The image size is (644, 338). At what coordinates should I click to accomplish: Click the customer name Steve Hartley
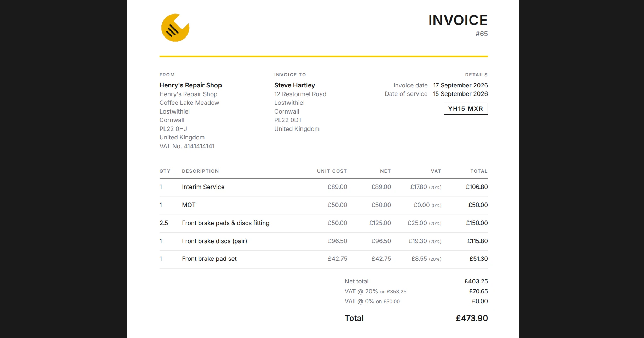click(x=294, y=85)
